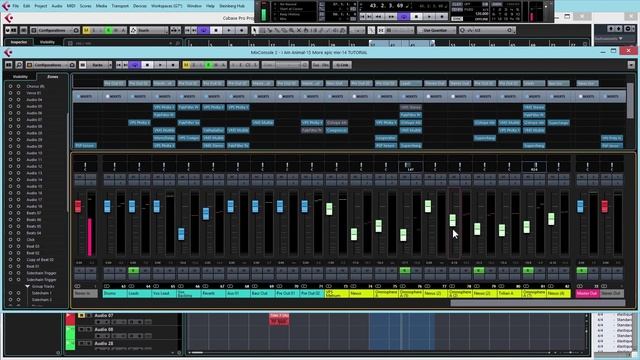Collapse the Group Tracks tree node
640x360 pixels.
pos(27,287)
